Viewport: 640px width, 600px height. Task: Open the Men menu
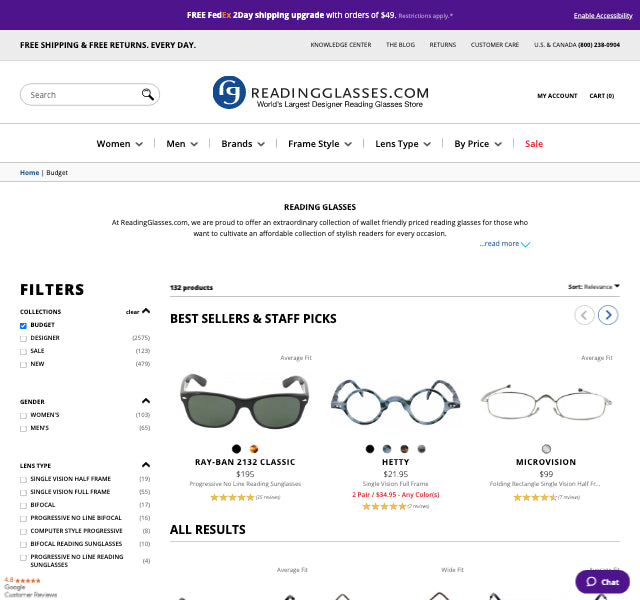182,144
